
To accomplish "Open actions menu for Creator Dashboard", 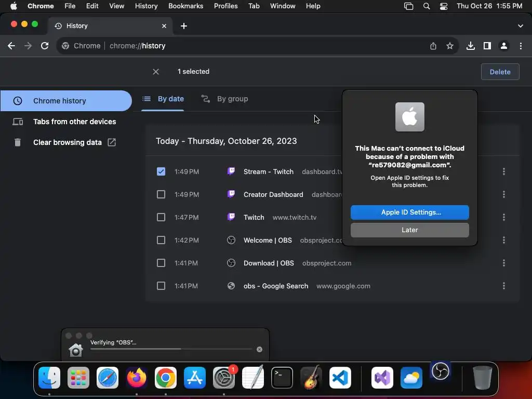I will [x=504, y=194].
